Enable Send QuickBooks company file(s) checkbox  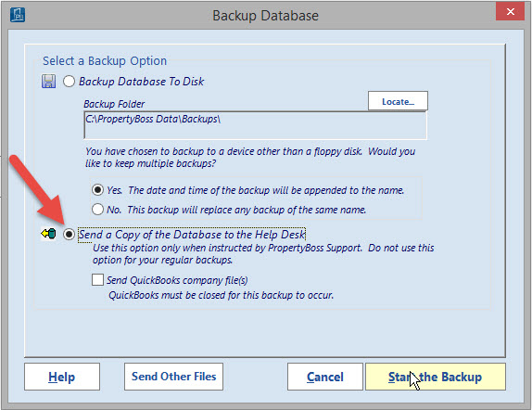pyautogui.click(x=97, y=280)
